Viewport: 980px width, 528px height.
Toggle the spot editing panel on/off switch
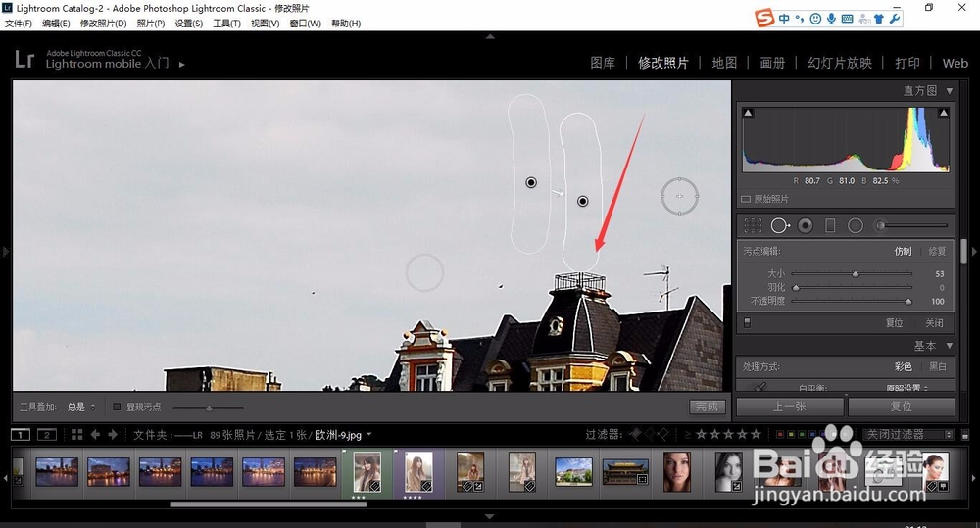(x=747, y=322)
